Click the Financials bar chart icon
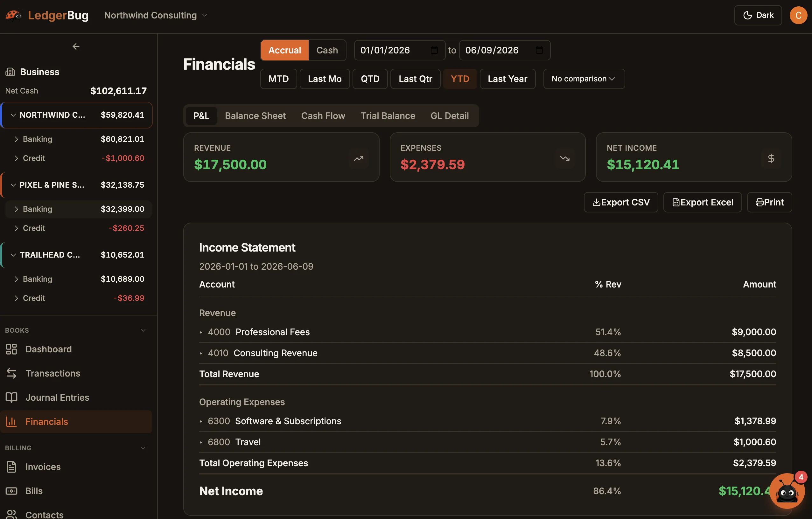 point(11,422)
